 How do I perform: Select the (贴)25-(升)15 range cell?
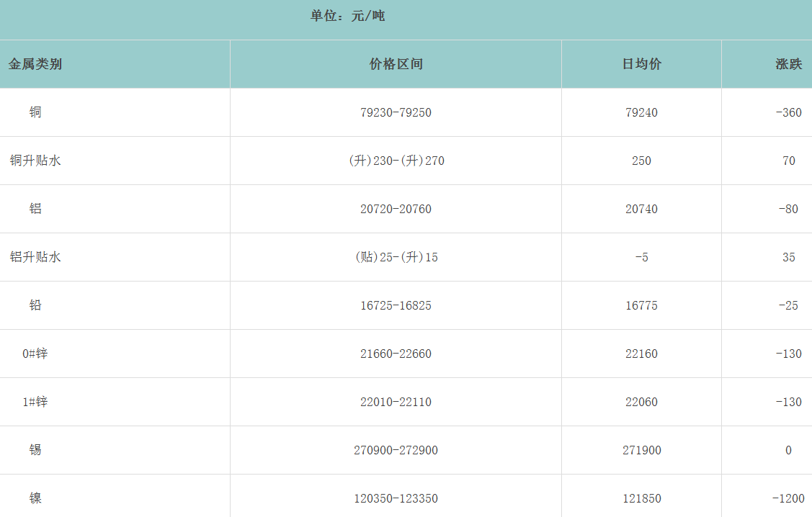(396, 257)
